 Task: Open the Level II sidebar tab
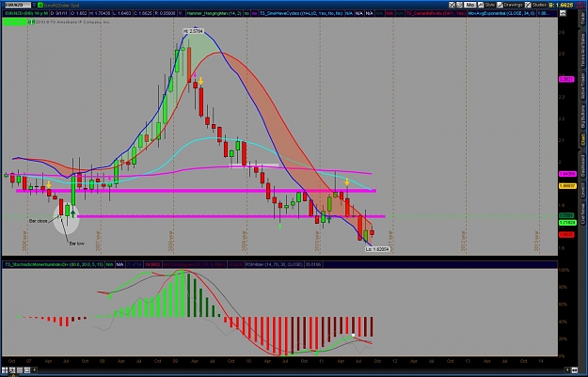(x=583, y=190)
